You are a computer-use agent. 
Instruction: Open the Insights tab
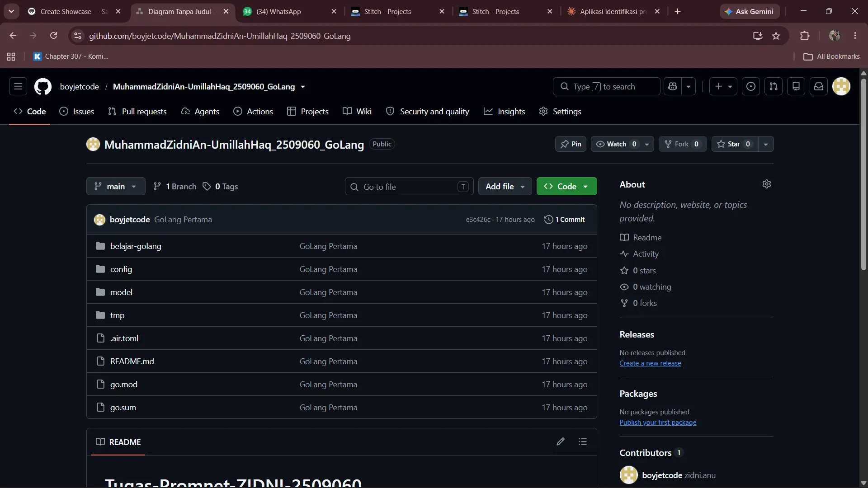point(505,112)
